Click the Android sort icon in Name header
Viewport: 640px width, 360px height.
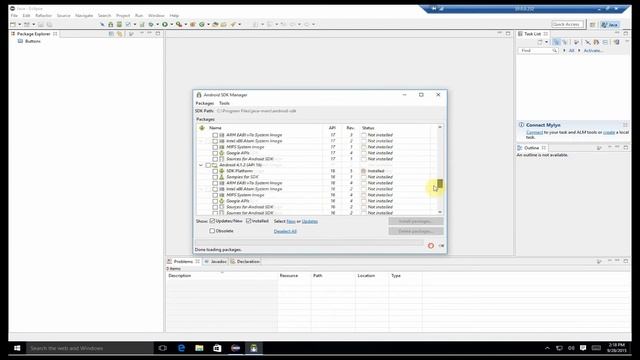point(202,128)
